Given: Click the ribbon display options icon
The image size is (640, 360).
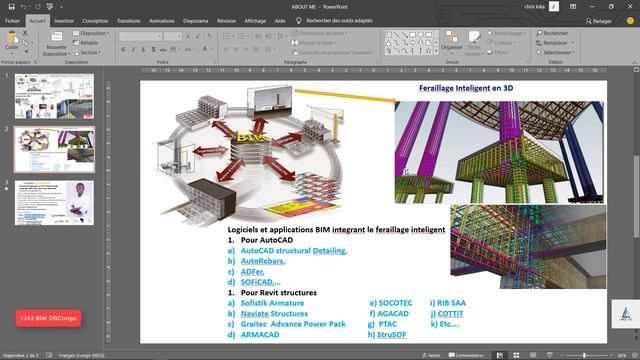Looking at the screenshot, I should [x=573, y=7].
